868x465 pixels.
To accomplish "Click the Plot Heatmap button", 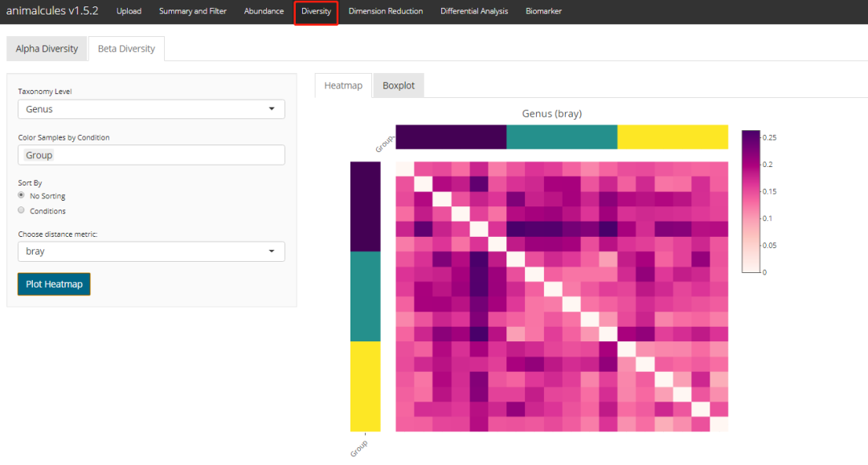I will pos(54,284).
